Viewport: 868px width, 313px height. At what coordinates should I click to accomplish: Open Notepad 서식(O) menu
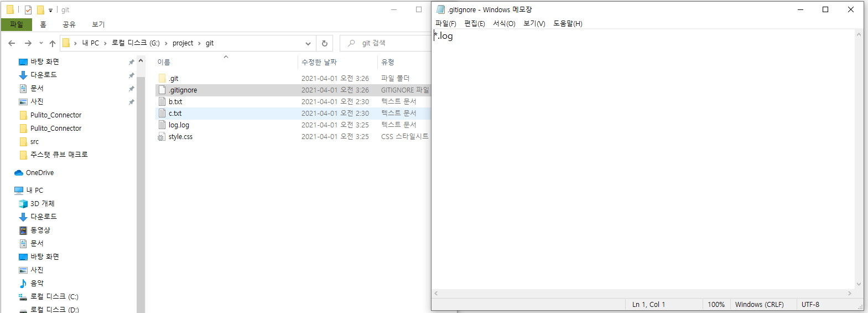tap(504, 23)
